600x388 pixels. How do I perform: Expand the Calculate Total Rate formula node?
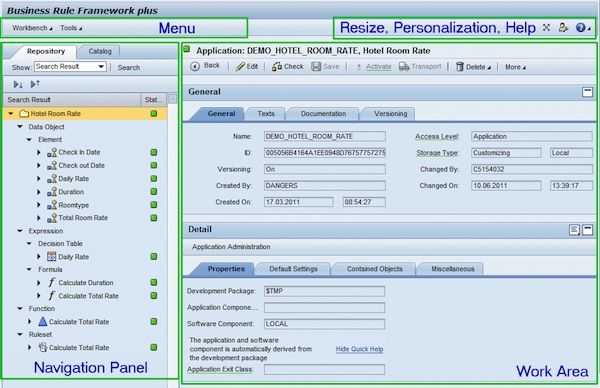tap(39, 295)
